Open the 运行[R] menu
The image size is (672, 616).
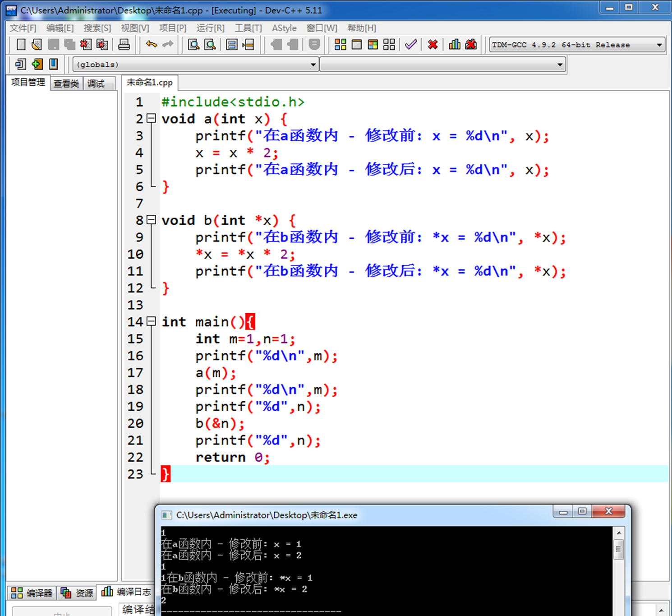point(210,28)
